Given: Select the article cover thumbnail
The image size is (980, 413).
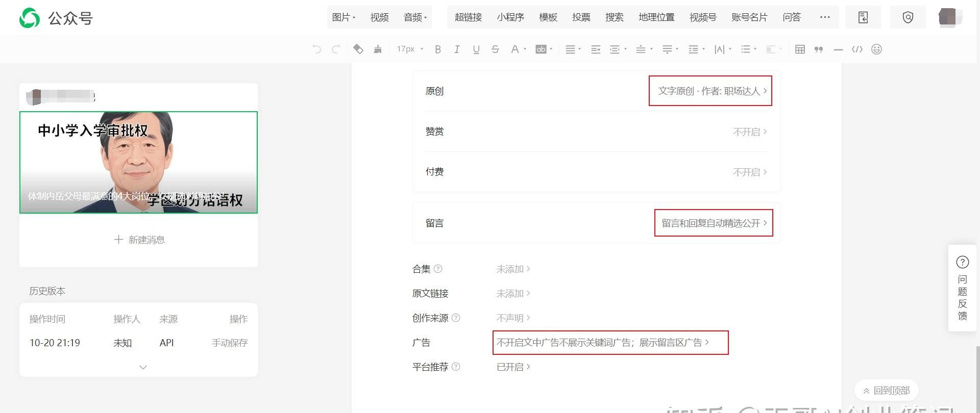Looking at the screenshot, I should [138, 162].
